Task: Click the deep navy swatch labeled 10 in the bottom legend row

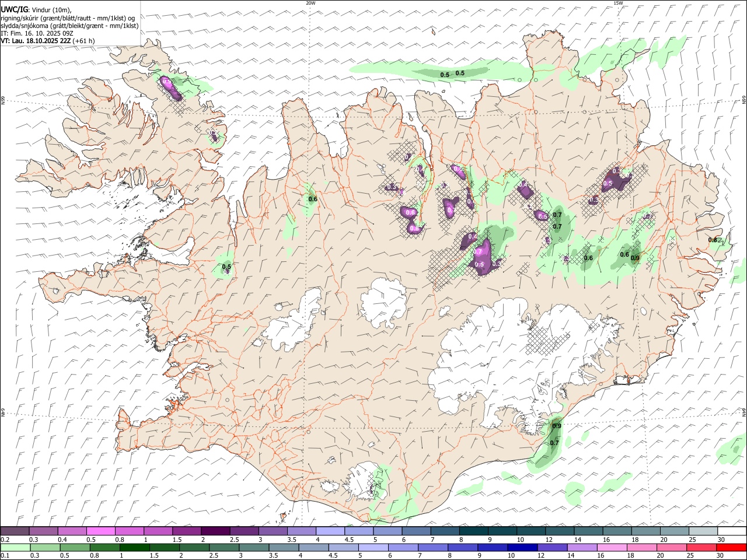Action: [x=522, y=547]
